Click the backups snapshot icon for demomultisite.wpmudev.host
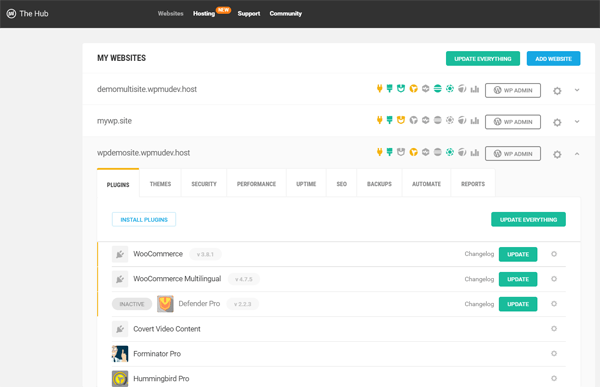The width and height of the screenshot is (600, 387). (x=450, y=89)
